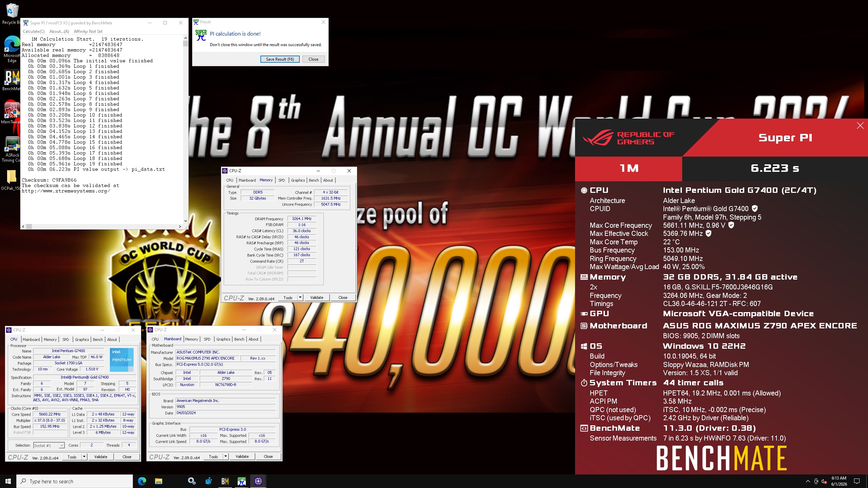This screenshot has width=868, height=488.
Task: Click the Core Speed 5660.22 MHz value
Action: (x=50, y=414)
